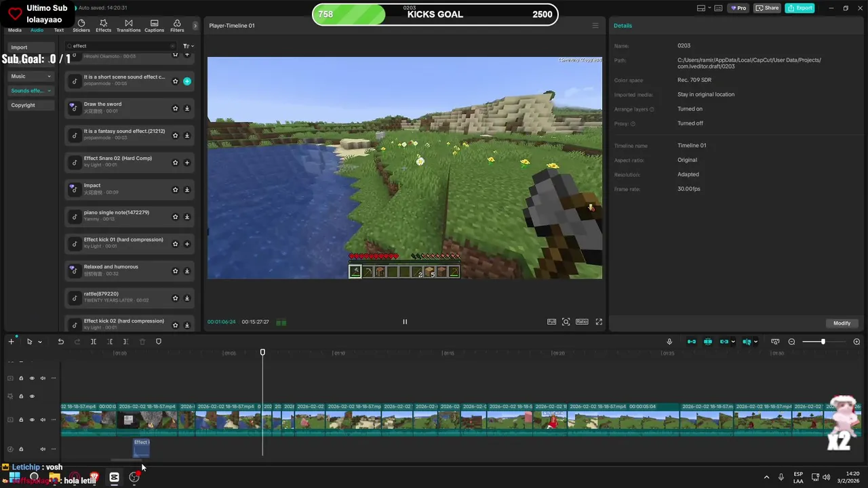Click the player snapshot frame icon
868x488 pixels.
click(566, 322)
